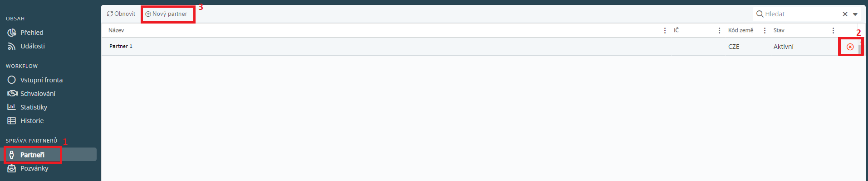The height and width of the screenshot is (181, 868).
Task: Click the Přehled pie chart icon
Action: point(12,33)
